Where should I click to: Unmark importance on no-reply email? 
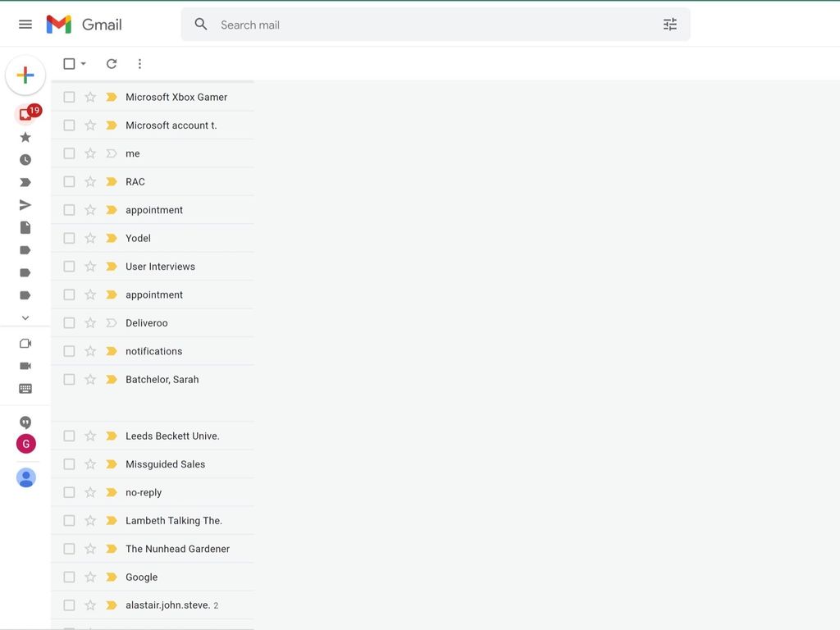coord(112,492)
